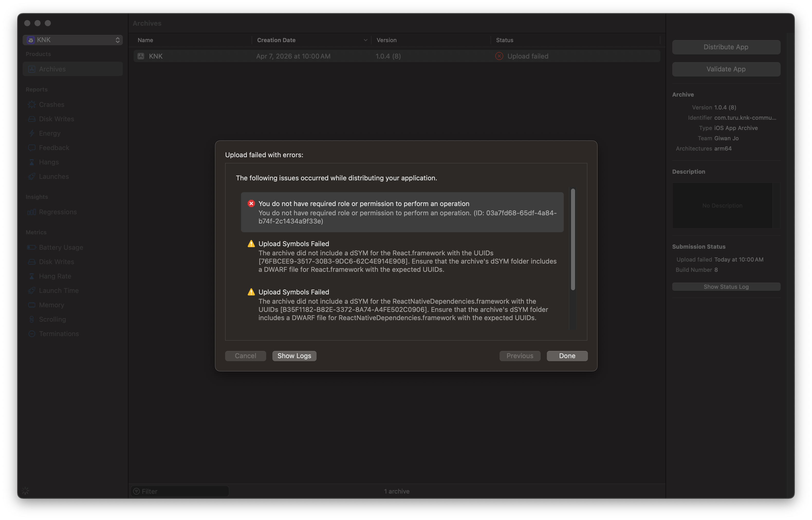Screen dimensions: 812x520
Task: Click the red error icon beside Upload failed
Action: pos(499,56)
